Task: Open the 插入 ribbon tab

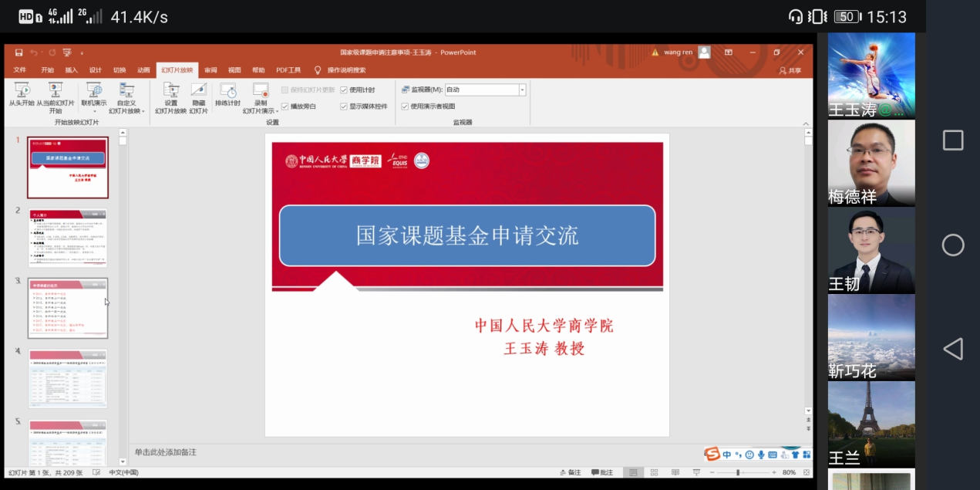Action: tap(71, 70)
